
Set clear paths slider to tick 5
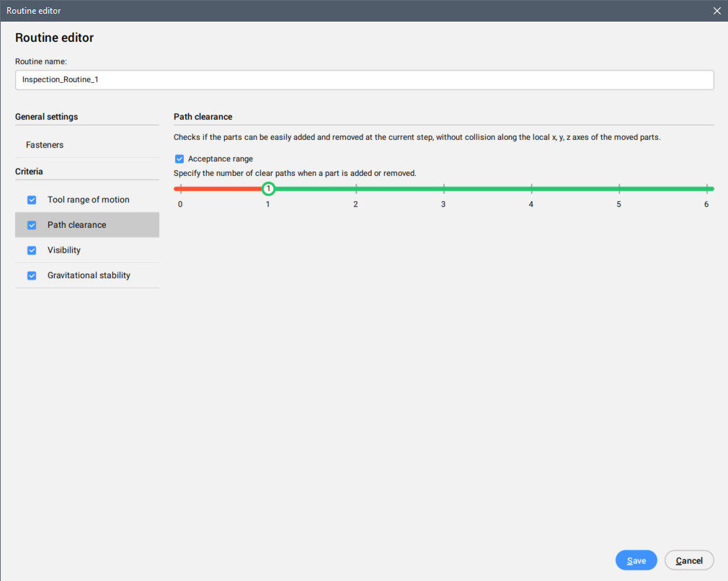point(619,189)
